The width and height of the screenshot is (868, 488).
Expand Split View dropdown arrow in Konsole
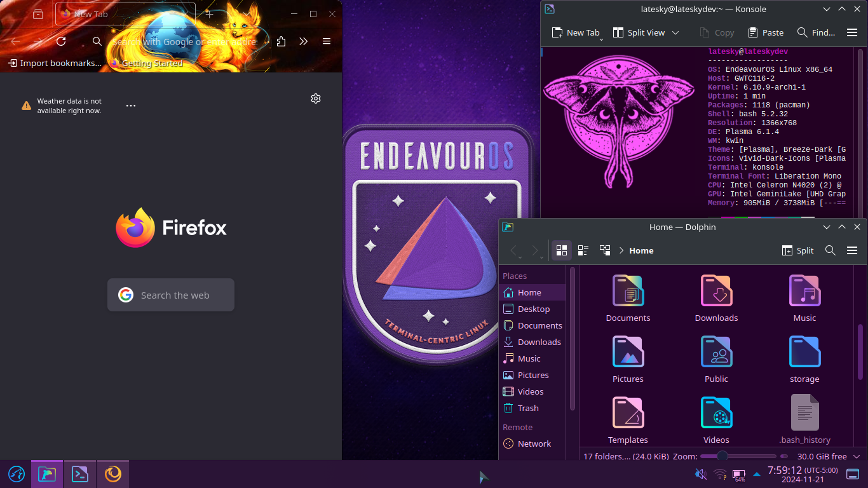(x=675, y=32)
